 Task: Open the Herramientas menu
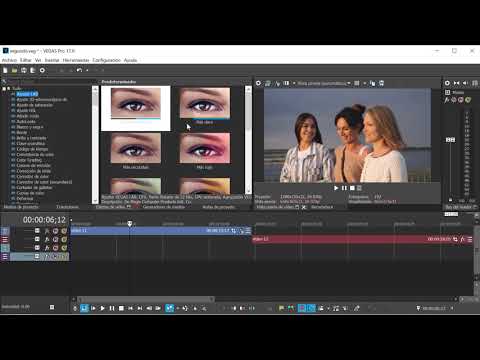pos(76,60)
